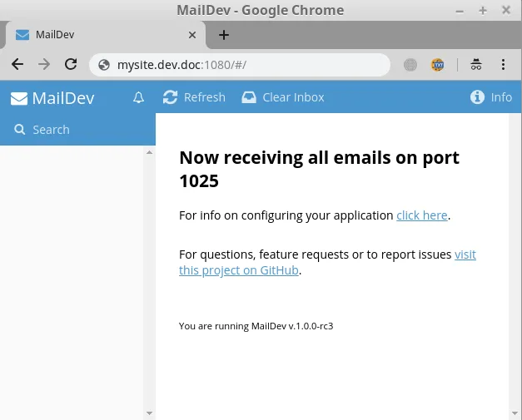Toggle the notification bell icon

[138, 97]
